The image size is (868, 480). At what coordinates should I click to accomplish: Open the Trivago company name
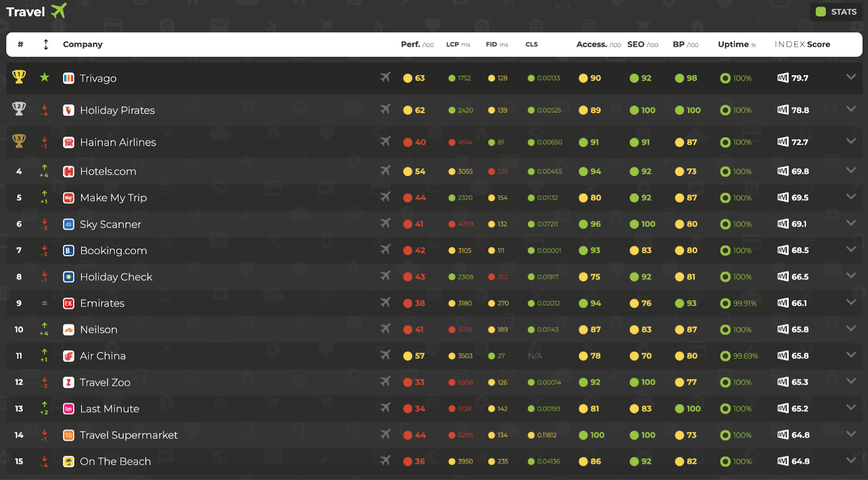(98, 78)
